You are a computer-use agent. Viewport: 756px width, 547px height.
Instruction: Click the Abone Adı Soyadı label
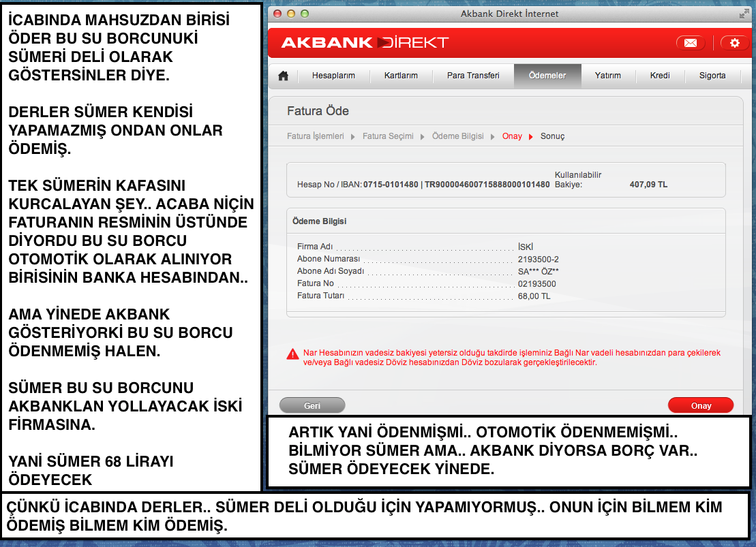tap(330, 271)
